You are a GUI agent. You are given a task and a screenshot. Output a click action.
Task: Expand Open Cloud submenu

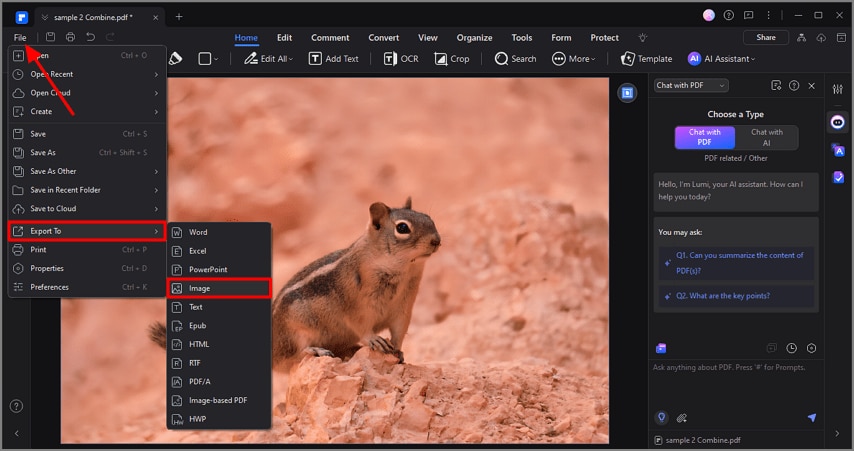pos(87,93)
